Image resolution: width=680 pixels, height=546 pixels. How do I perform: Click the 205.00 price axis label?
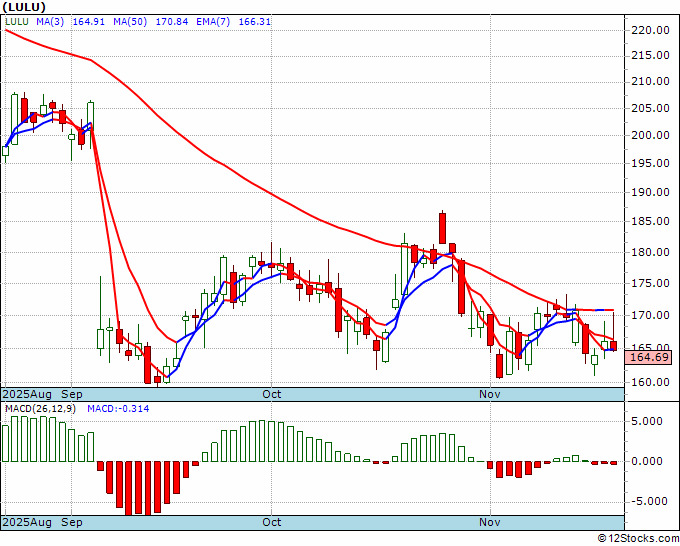pyautogui.click(x=649, y=108)
